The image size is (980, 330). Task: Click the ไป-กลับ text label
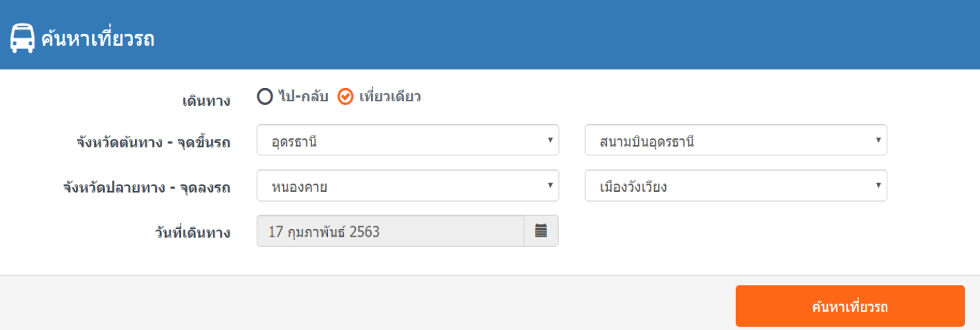[x=304, y=97]
